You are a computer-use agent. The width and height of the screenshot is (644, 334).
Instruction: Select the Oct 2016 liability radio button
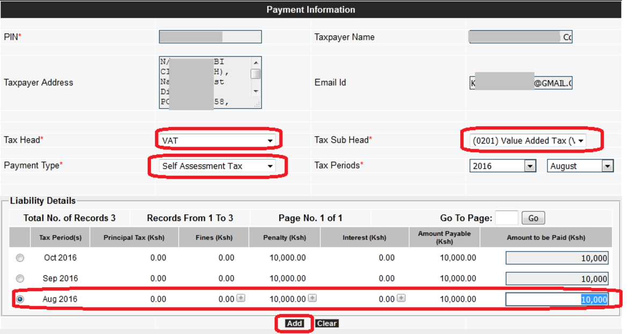coord(20,258)
